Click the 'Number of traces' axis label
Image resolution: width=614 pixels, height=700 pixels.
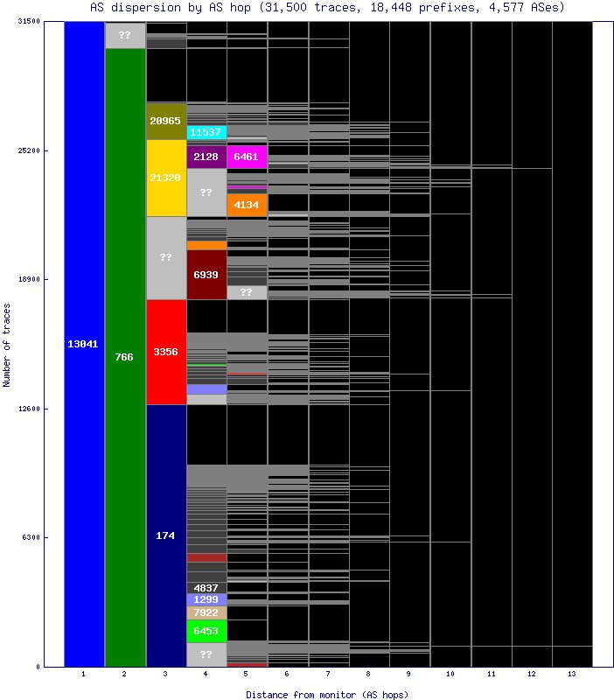(7, 345)
